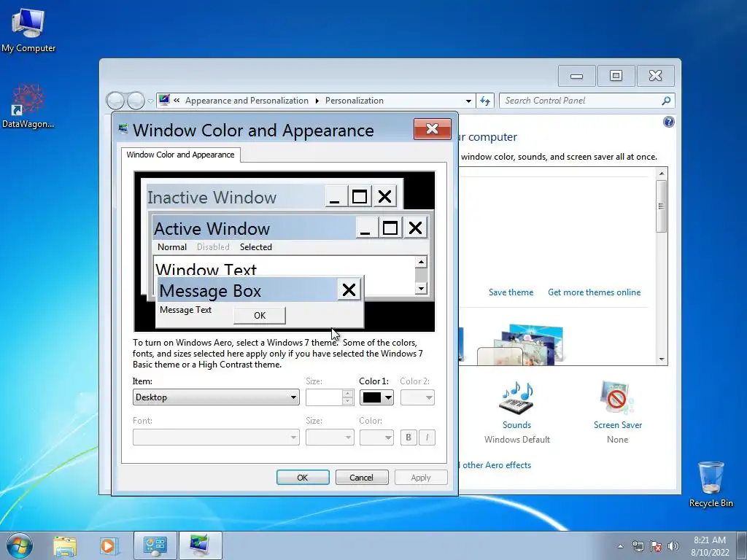Viewport: 747px width, 560px height.
Task: Click the Active Window title in preview
Action: click(x=212, y=229)
